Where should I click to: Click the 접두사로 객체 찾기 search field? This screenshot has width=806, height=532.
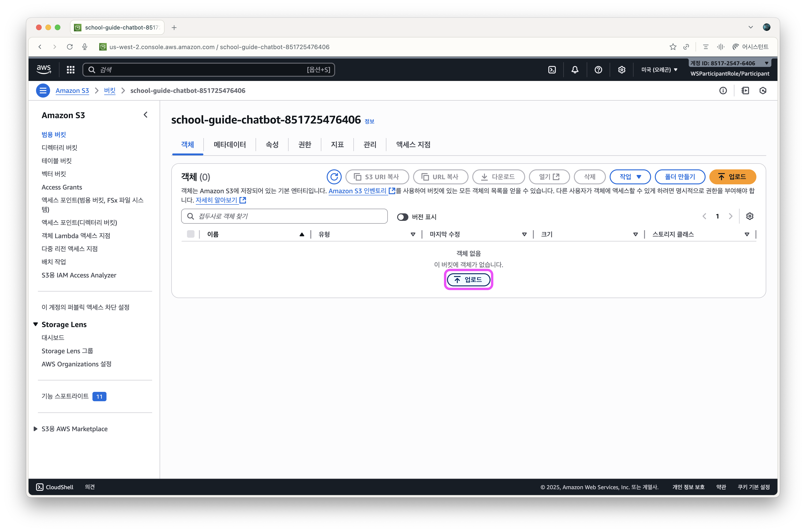(x=284, y=216)
